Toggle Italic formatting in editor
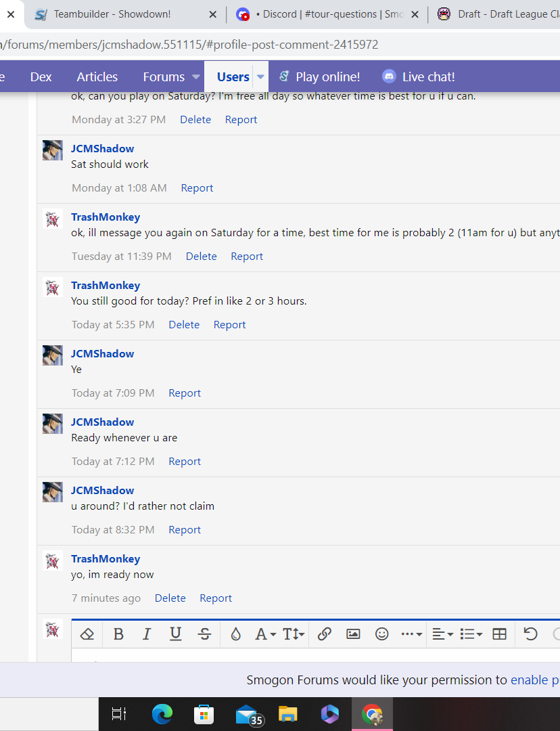The height and width of the screenshot is (731, 560). (147, 634)
